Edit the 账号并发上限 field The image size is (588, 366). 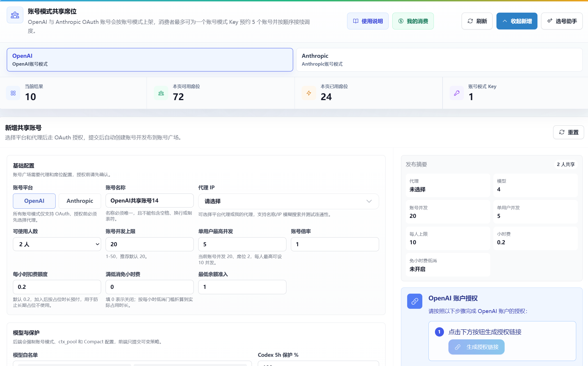tap(150, 244)
